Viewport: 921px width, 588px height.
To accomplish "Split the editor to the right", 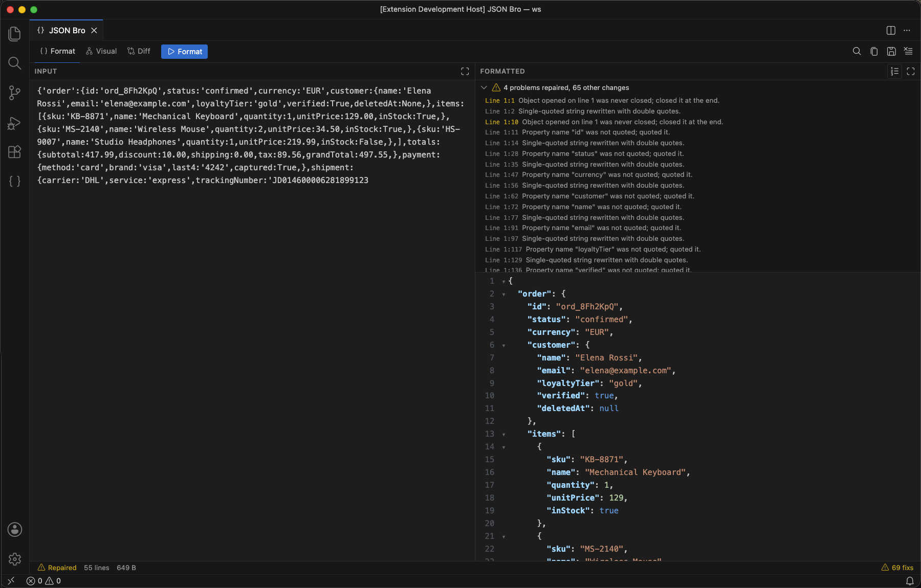I will click(x=891, y=31).
